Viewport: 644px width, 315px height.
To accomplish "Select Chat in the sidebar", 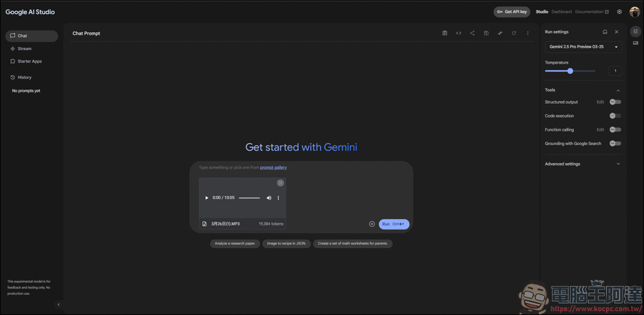I will [32, 36].
